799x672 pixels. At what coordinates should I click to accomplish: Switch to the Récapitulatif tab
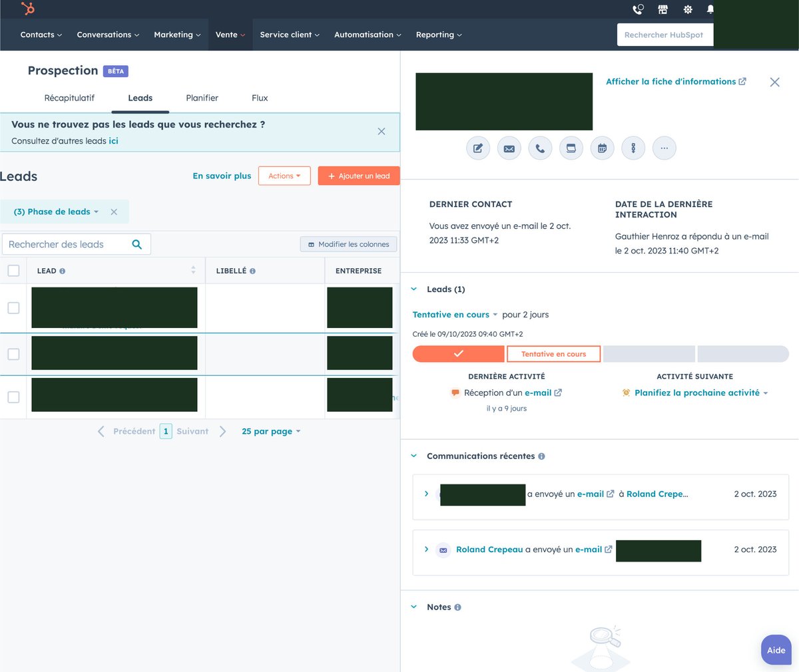[69, 98]
